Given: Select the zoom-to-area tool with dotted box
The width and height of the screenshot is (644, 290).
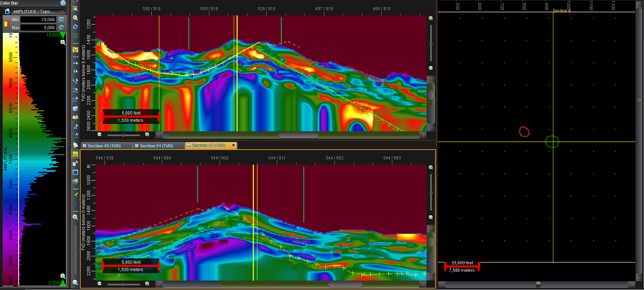Looking at the screenshot, I should click(x=75, y=8).
